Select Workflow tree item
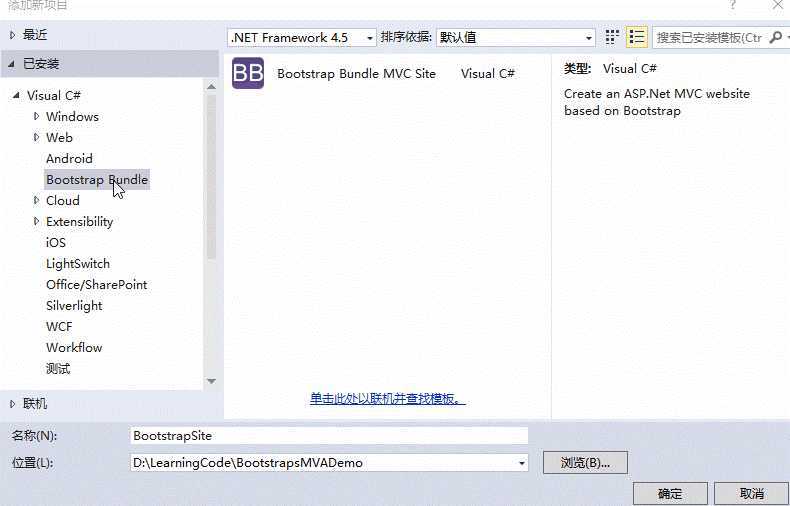 (74, 348)
